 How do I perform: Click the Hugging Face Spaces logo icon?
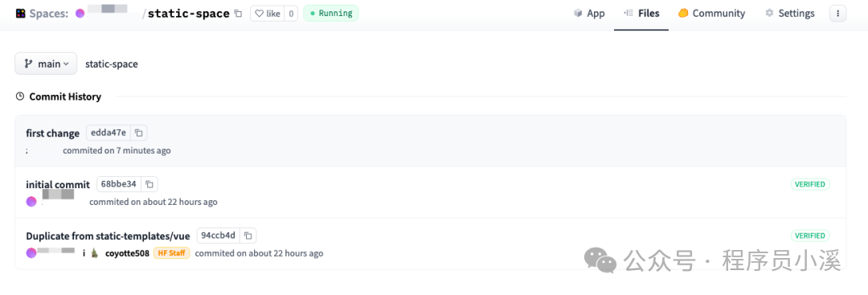coord(20,14)
